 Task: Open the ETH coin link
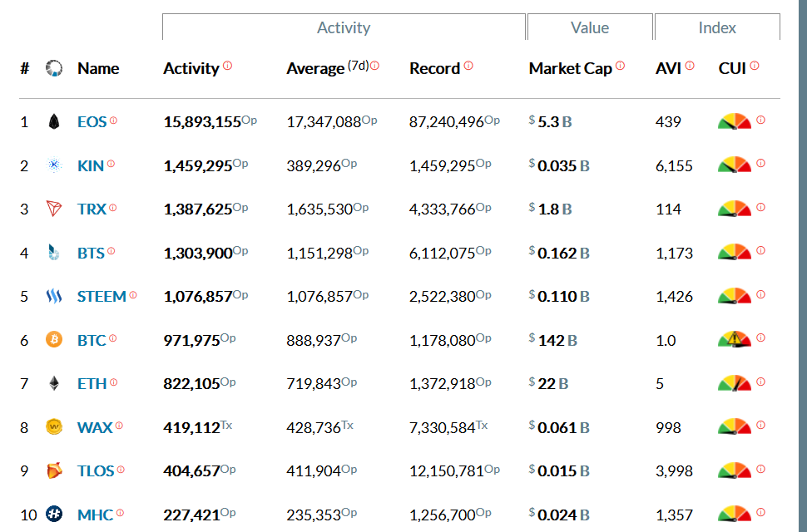click(92, 384)
